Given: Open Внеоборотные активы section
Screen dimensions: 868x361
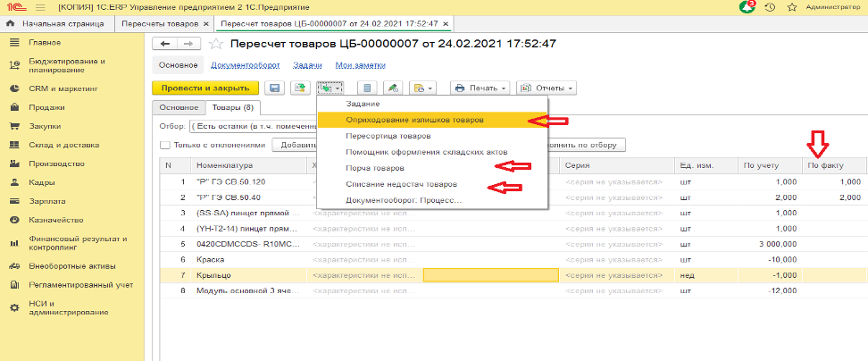Looking at the screenshot, I should coord(72,266).
